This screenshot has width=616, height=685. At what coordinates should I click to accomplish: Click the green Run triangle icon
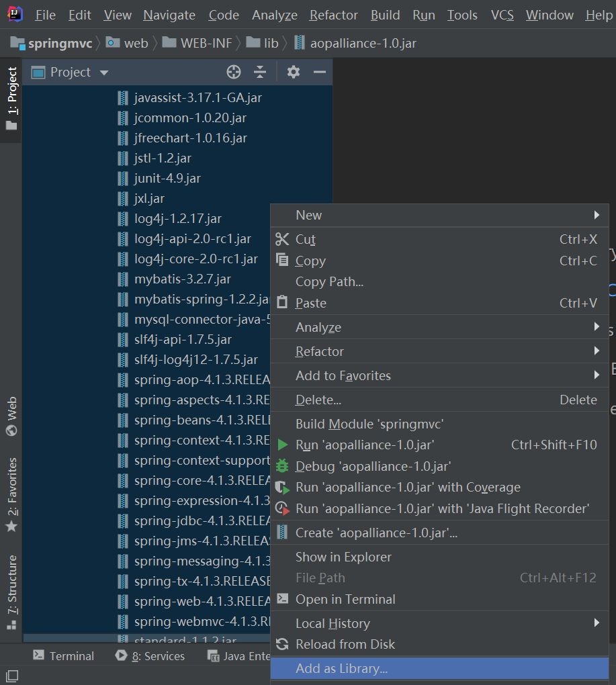pos(283,445)
